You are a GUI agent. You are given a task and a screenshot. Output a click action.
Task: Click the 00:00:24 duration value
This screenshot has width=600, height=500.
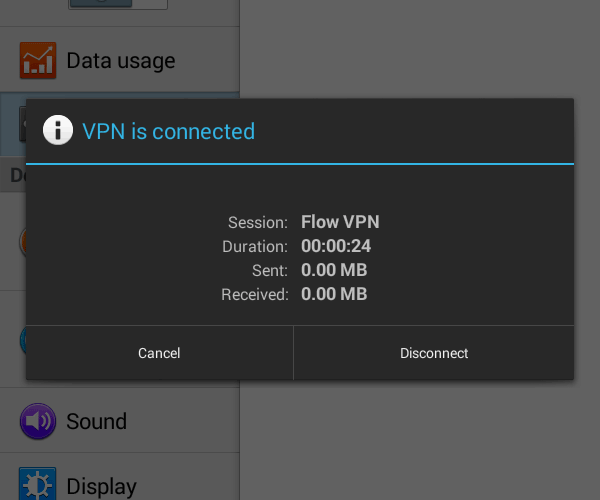point(336,246)
